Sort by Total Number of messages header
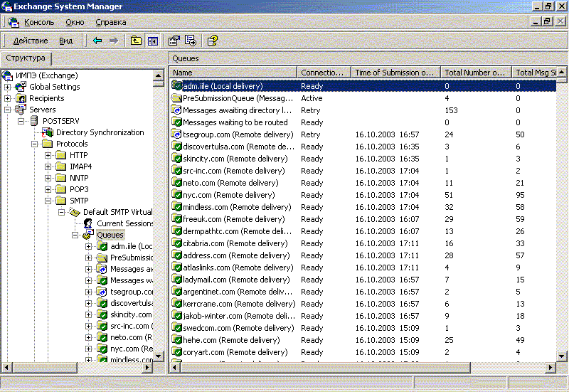Viewport: 569px width, 392px height. (x=476, y=73)
